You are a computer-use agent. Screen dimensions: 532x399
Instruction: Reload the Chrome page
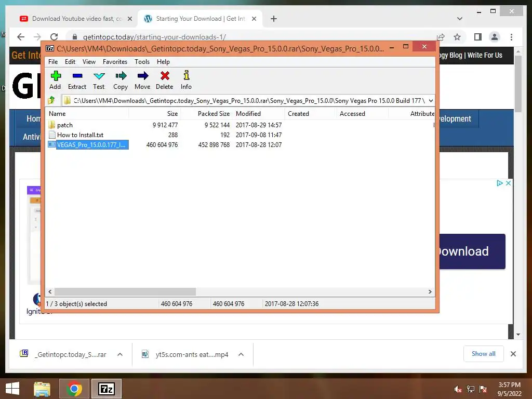54,37
